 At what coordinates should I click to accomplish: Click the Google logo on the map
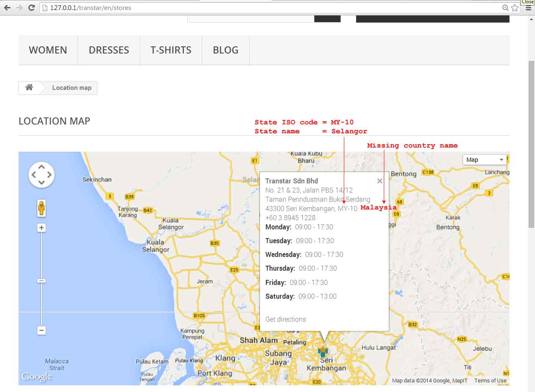[x=37, y=377]
